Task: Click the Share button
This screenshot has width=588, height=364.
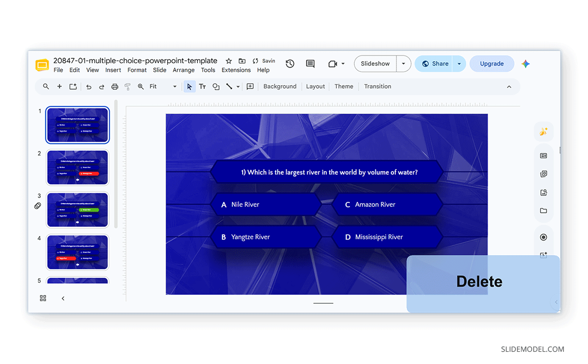Action: tap(434, 64)
